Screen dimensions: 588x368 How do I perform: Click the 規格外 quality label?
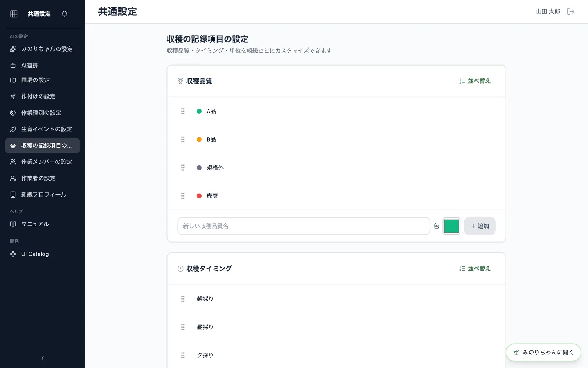pos(215,167)
